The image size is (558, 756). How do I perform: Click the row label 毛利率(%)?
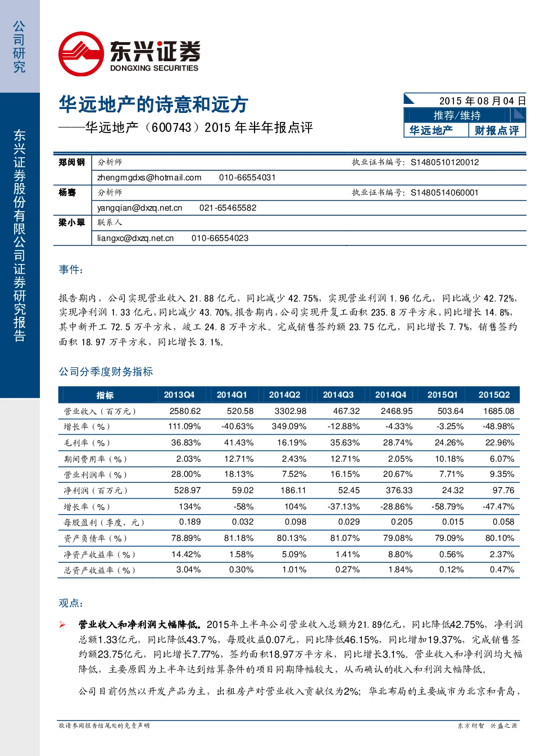[x=87, y=443]
